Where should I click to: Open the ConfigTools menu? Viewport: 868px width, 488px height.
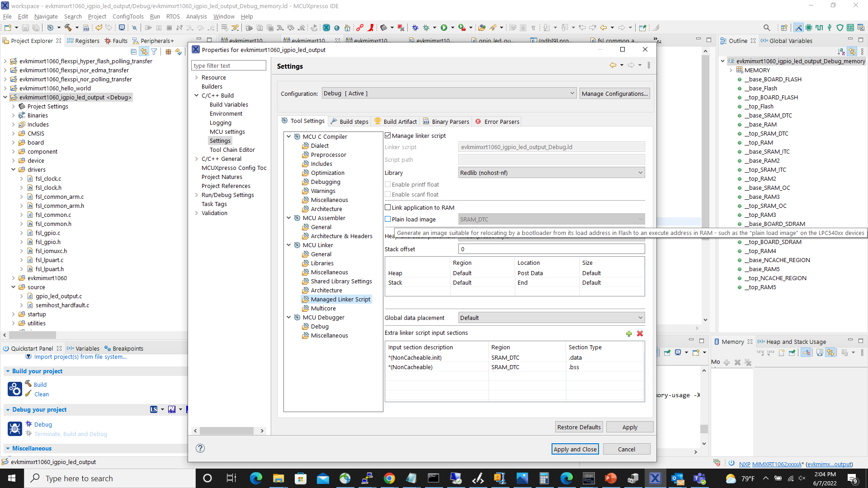pos(128,16)
